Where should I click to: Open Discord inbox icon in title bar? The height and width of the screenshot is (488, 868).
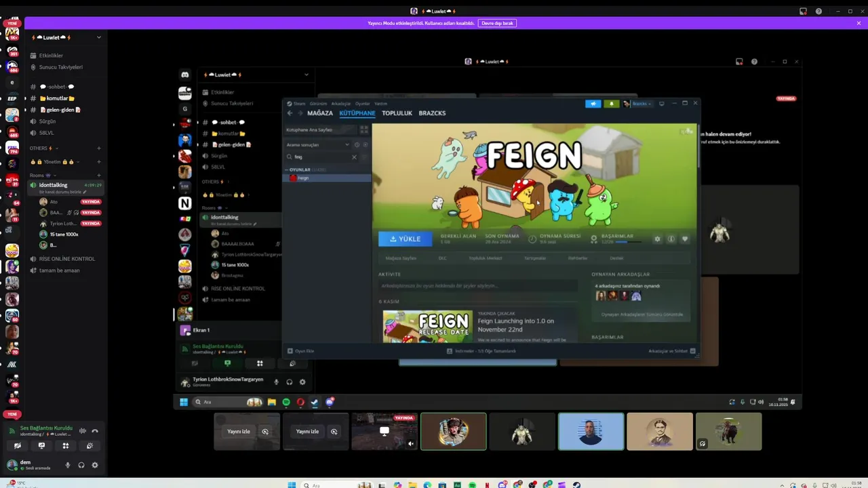[x=803, y=11]
